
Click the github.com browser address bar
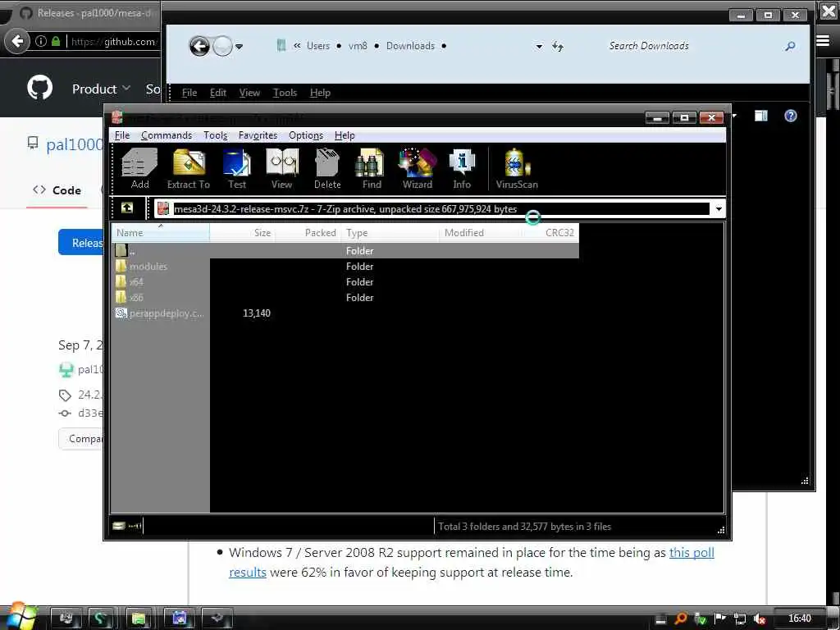pos(113,41)
